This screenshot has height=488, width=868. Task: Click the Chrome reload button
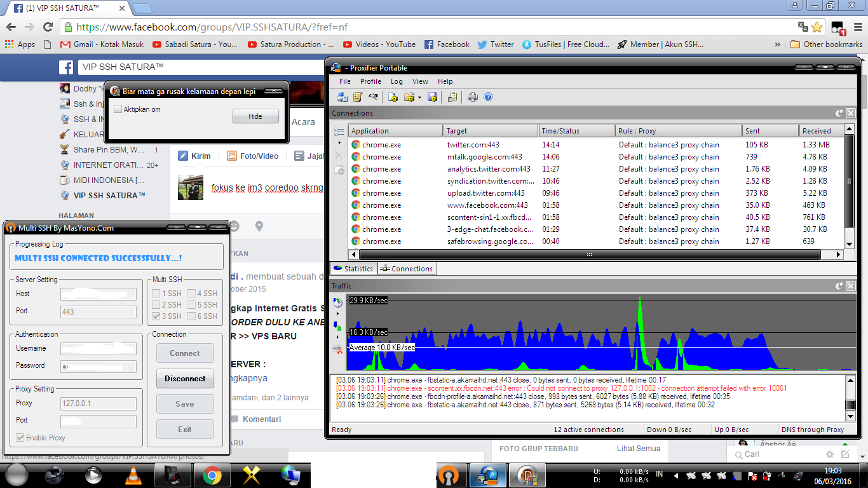pos(48,27)
